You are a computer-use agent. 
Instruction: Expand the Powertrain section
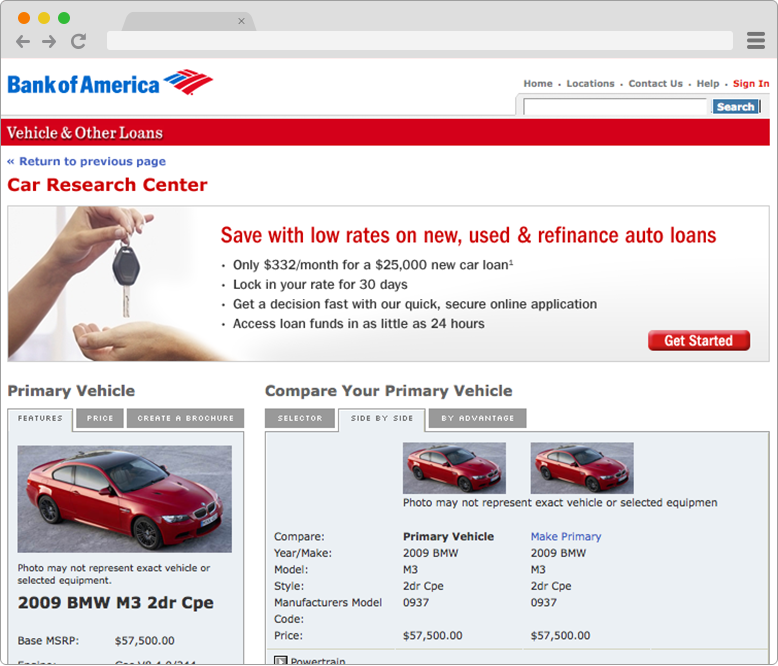(x=281, y=661)
